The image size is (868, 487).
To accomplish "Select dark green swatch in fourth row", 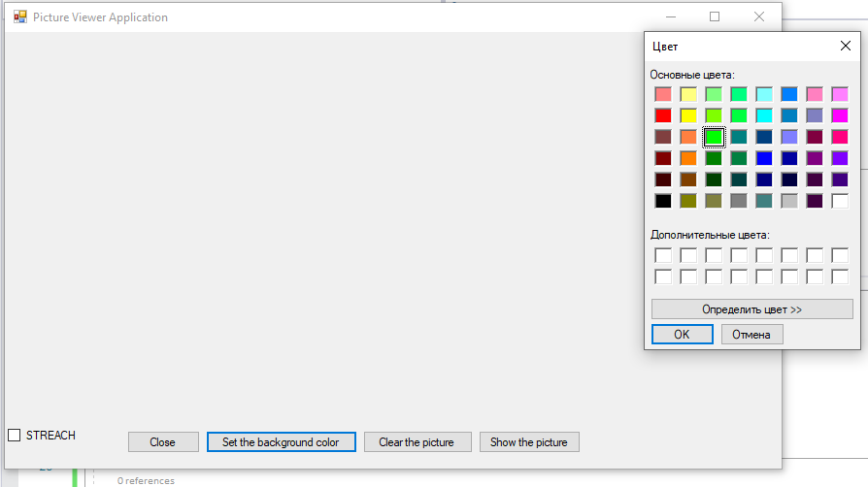I will point(714,158).
